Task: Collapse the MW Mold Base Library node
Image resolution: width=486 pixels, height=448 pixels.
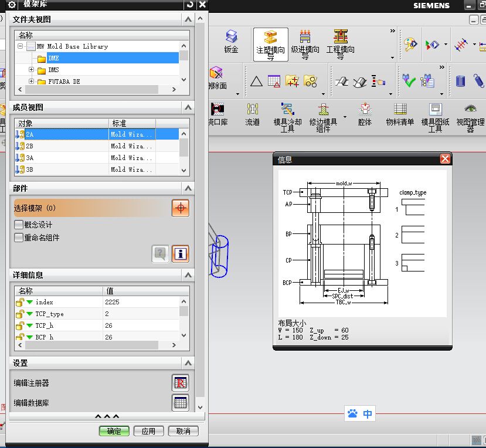Action: pos(20,46)
